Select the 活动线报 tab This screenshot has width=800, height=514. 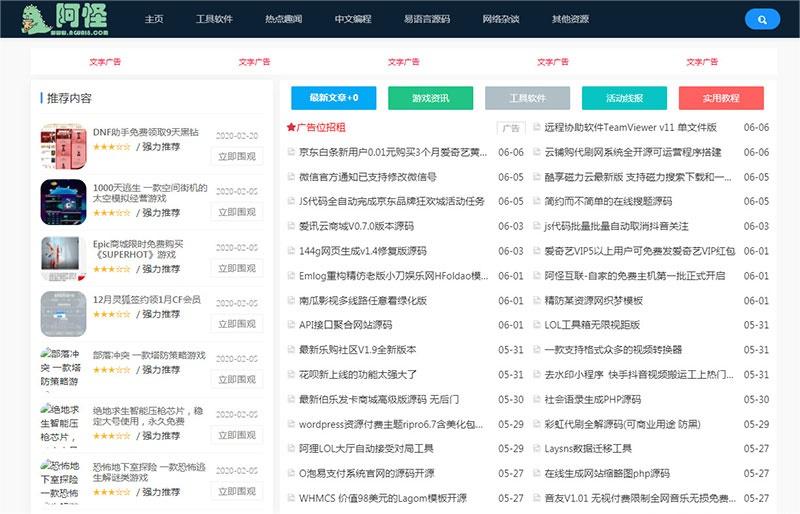[x=624, y=98]
